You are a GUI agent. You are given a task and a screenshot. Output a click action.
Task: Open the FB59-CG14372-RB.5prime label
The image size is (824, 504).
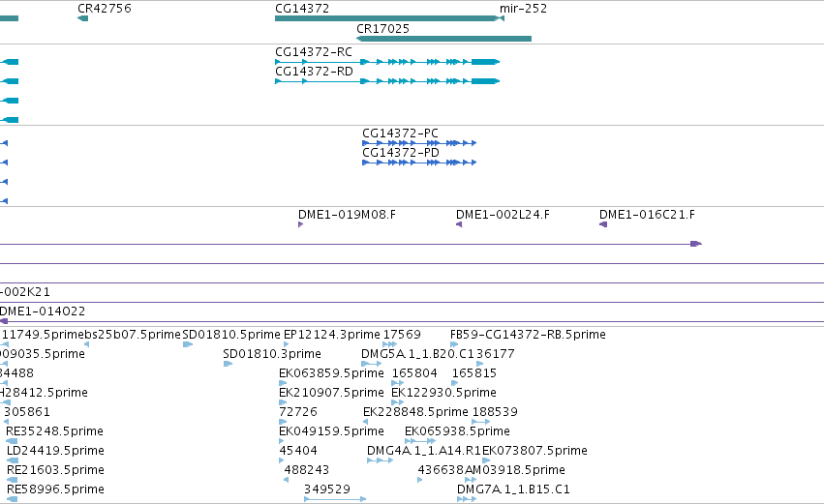coord(528,335)
